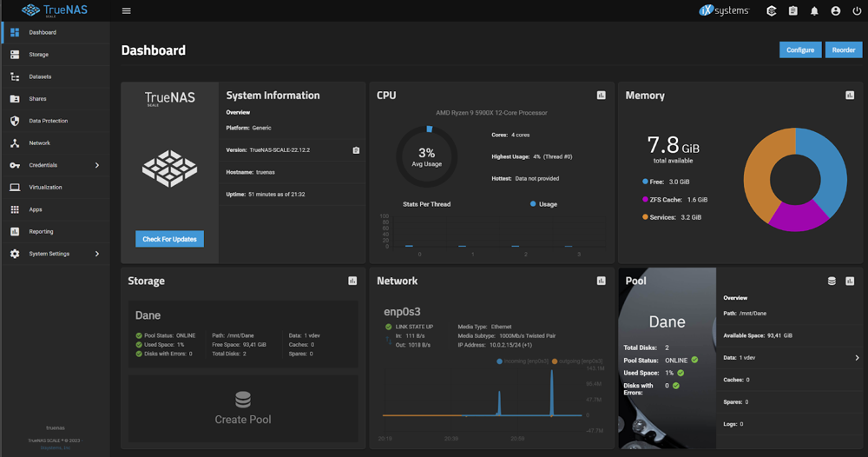Open the alerts bell notifications

[814, 10]
